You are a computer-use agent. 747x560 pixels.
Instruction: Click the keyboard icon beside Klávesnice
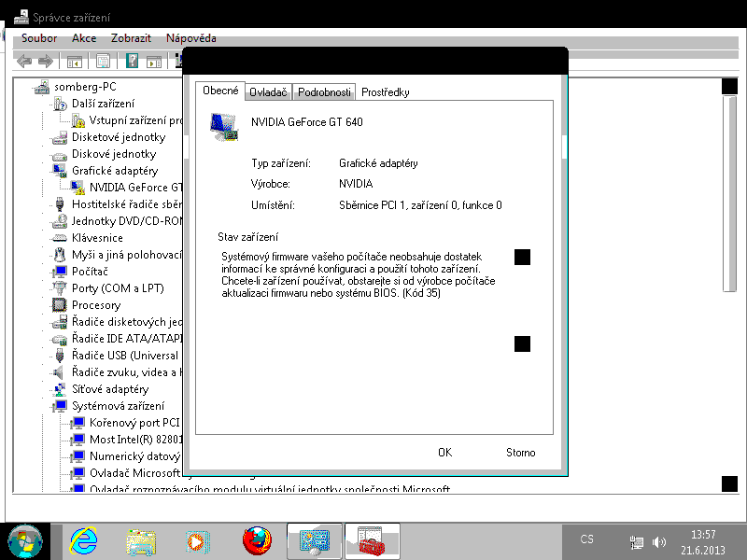(60, 238)
